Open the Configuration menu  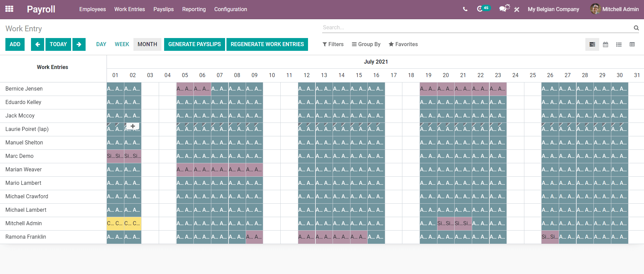231,9
